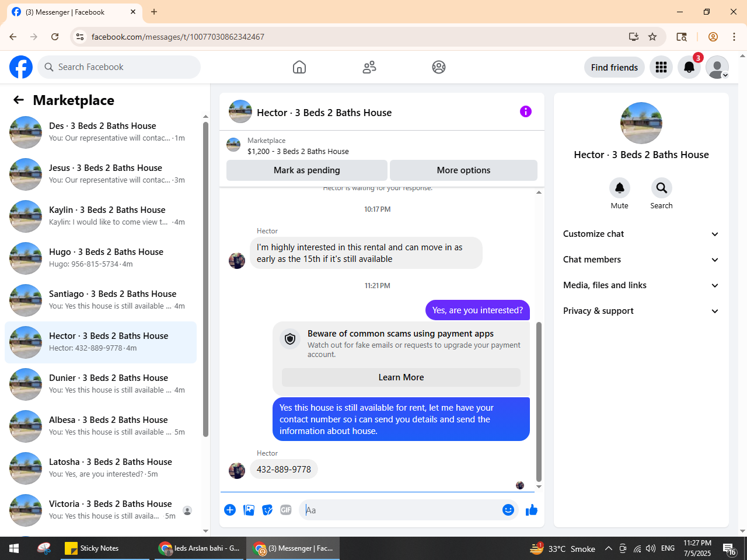Attach a photo file in composer
The width and height of the screenshot is (747, 560).
pos(249,510)
